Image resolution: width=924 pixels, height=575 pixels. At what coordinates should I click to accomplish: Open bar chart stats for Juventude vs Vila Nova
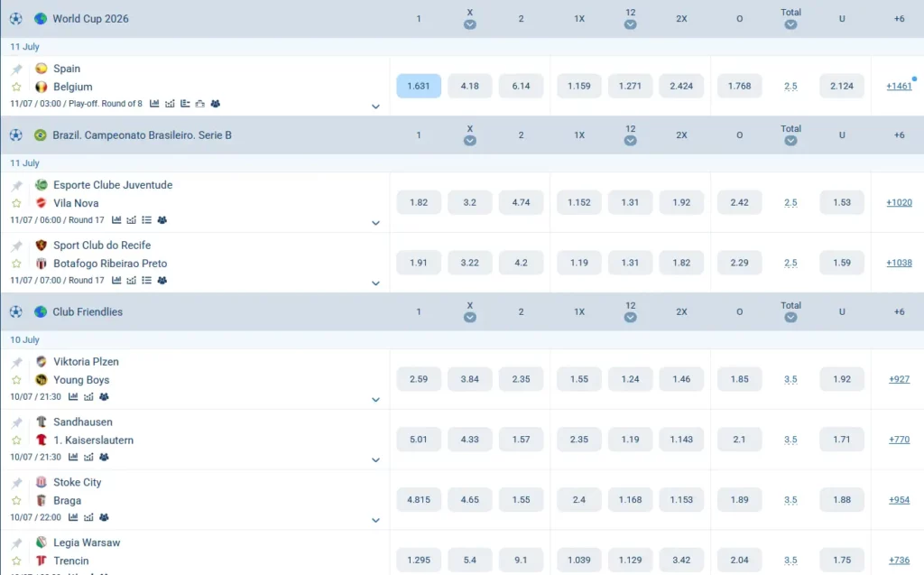pyautogui.click(x=116, y=220)
